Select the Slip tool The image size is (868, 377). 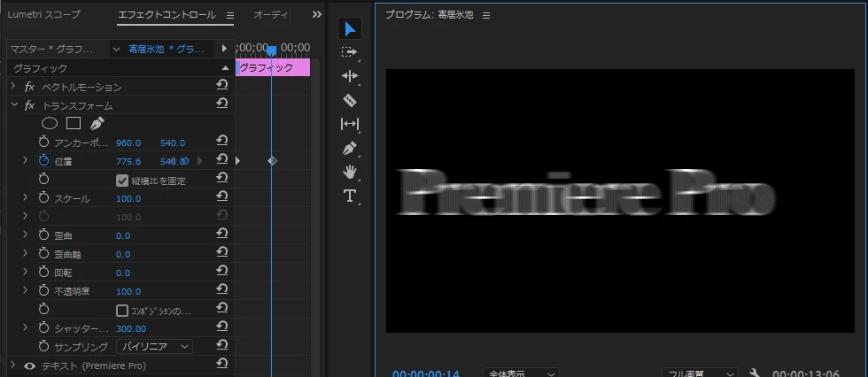[350, 125]
